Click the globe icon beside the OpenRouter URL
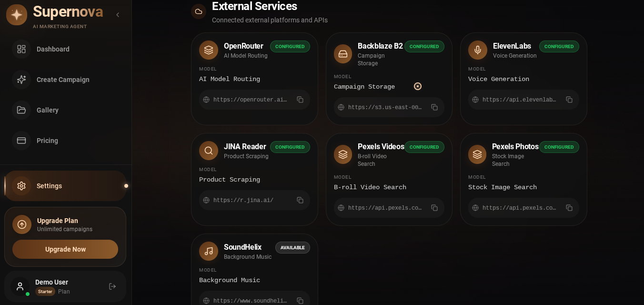Image resolution: width=644 pixels, height=305 pixels. click(x=206, y=100)
